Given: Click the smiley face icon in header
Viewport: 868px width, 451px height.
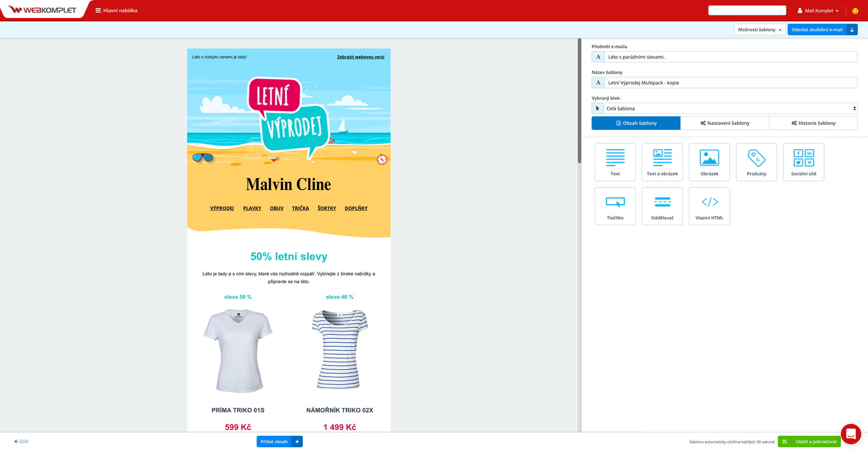Looking at the screenshot, I should [x=855, y=11].
